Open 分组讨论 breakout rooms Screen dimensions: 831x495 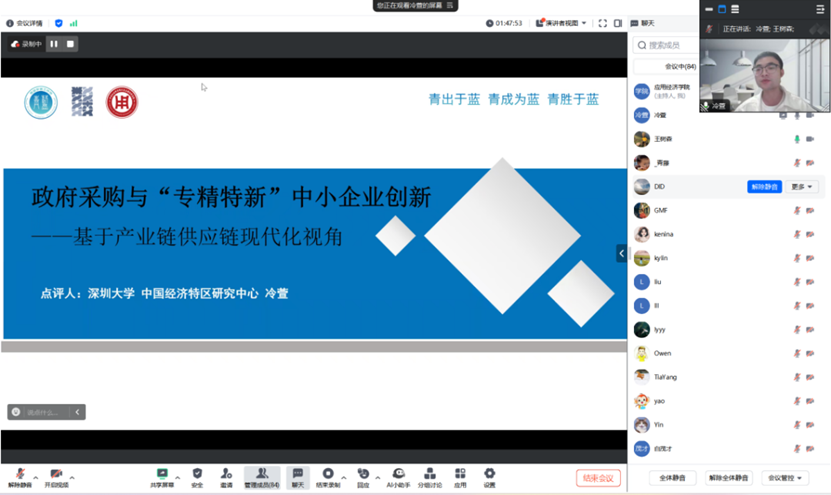pos(430,477)
